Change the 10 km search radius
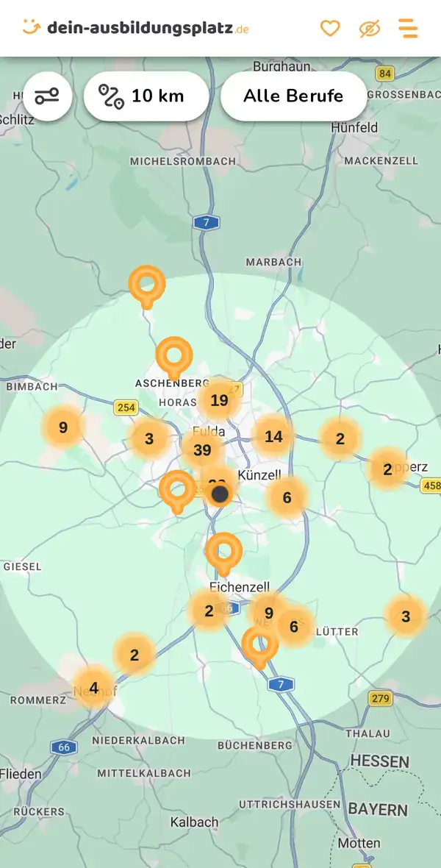 click(x=146, y=96)
